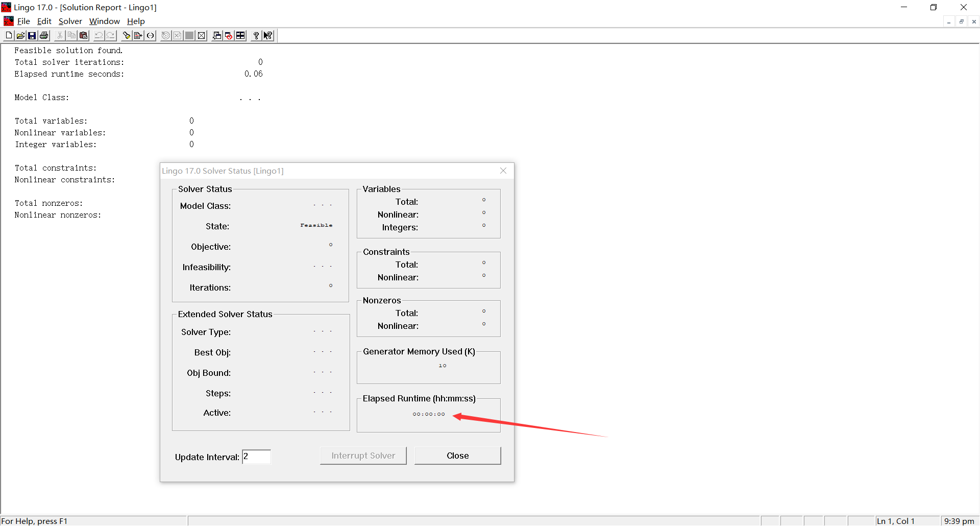The height and width of the screenshot is (526, 980).
Task: Click the Help Topics question mark icon
Action: 256,35
